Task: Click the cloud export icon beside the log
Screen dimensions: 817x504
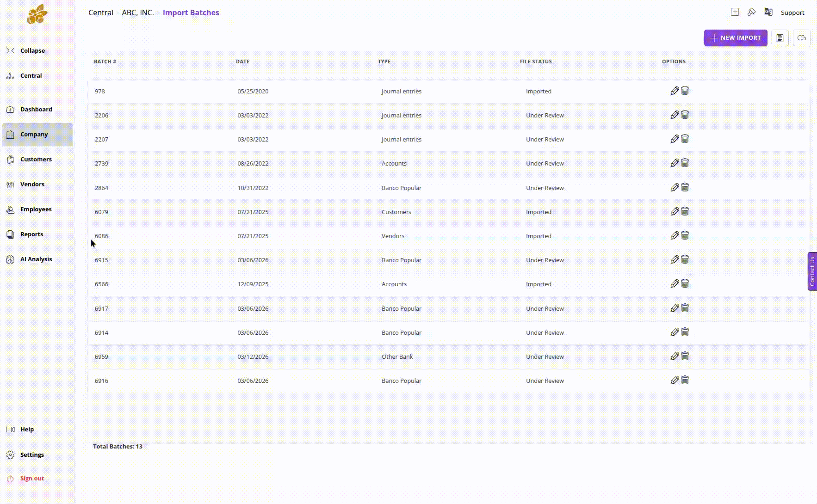Action: pyautogui.click(x=802, y=38)
